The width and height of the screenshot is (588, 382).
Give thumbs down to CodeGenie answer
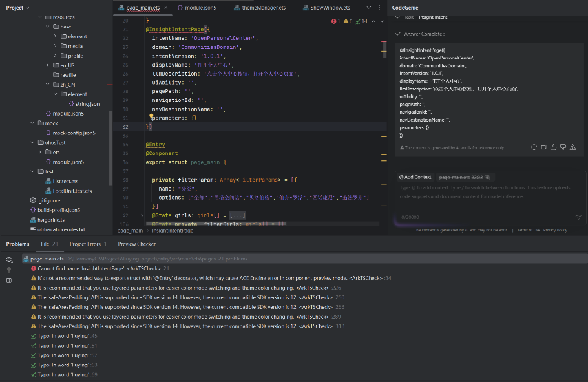coord(563,147)
